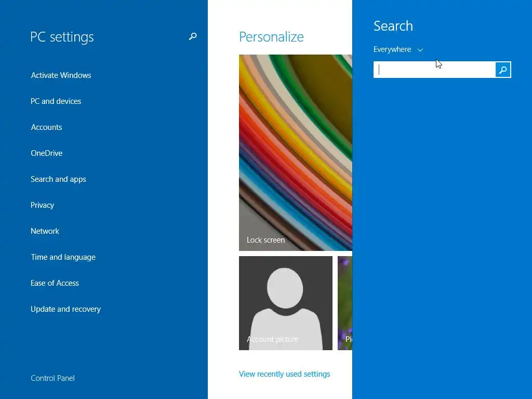The image size is (532, 399).
Task: Go to Search and apps
Action: [x=58, y=179]
